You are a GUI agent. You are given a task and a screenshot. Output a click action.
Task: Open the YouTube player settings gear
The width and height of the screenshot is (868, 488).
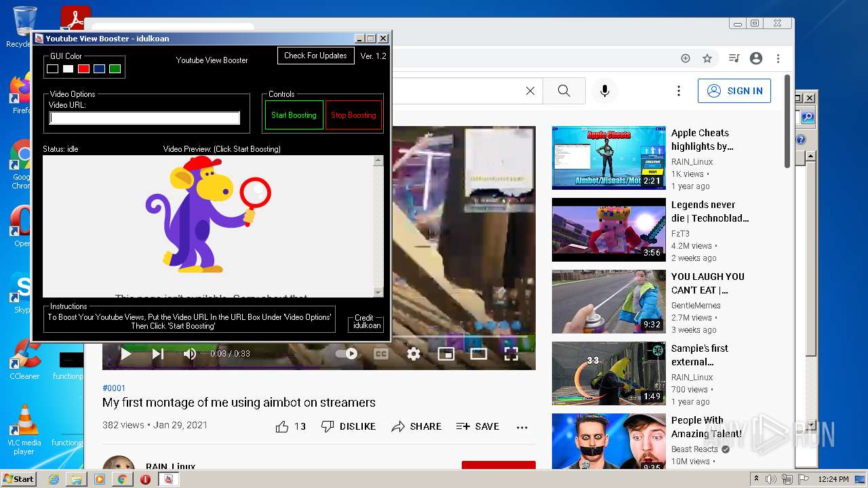(x=414, y=353)
